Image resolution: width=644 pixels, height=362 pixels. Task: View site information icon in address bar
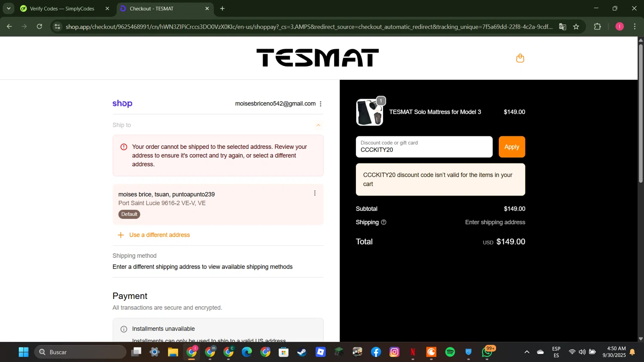(x=57, y=27)
